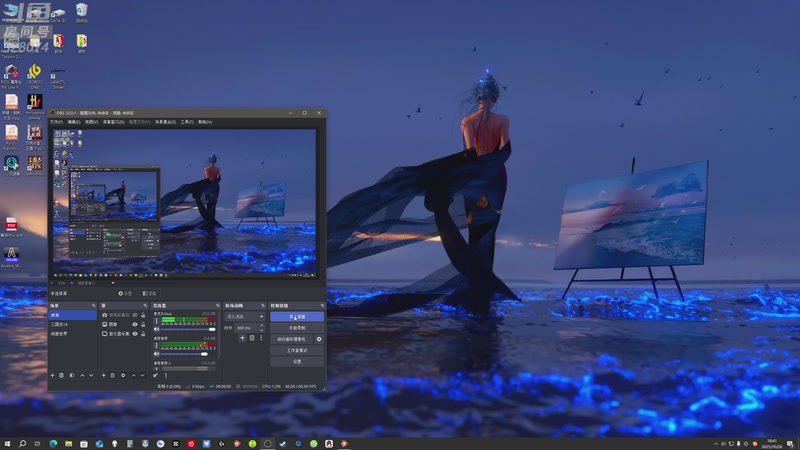Open virtual camera settings gear icon

click(319, 339)
